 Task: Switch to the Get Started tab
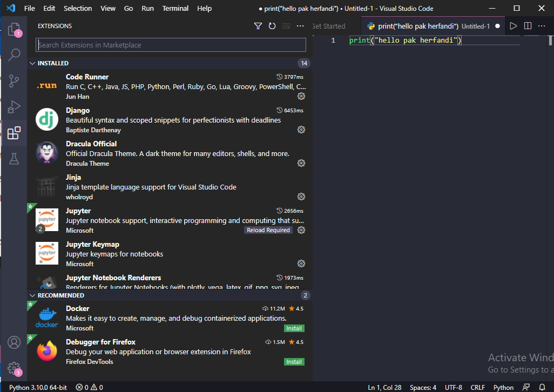click(329, 25)
